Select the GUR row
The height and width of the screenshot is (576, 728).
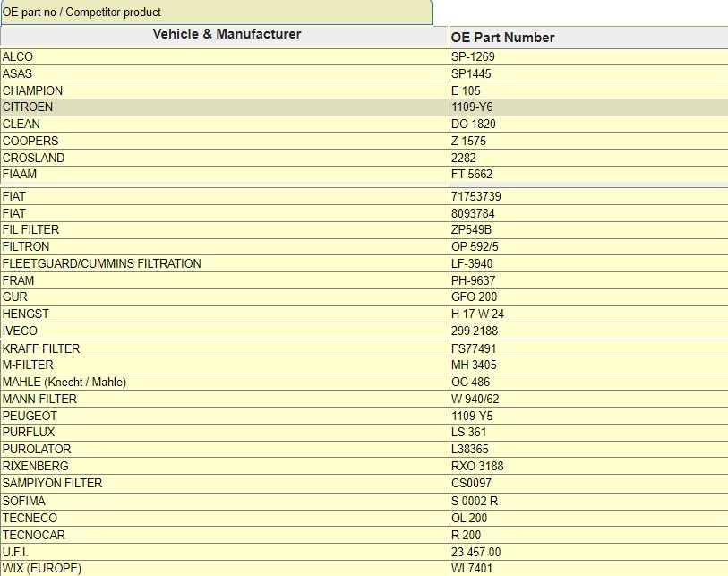point(364,297)
